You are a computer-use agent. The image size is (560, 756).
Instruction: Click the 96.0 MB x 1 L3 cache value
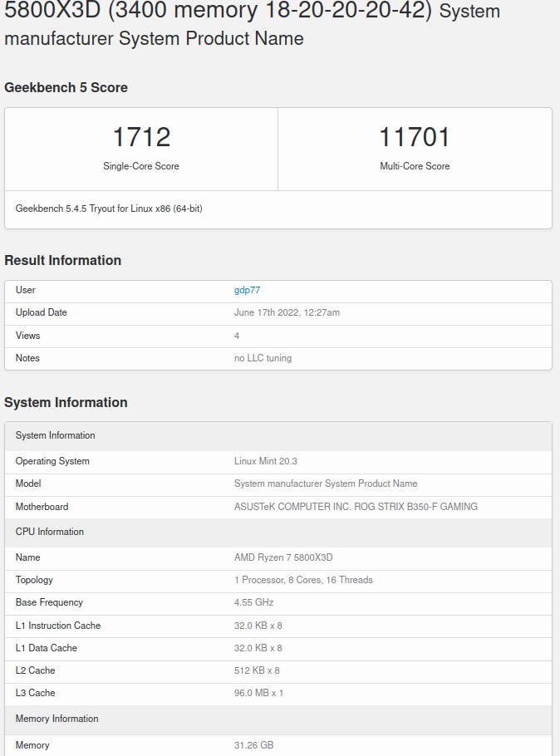click(258, 693)
